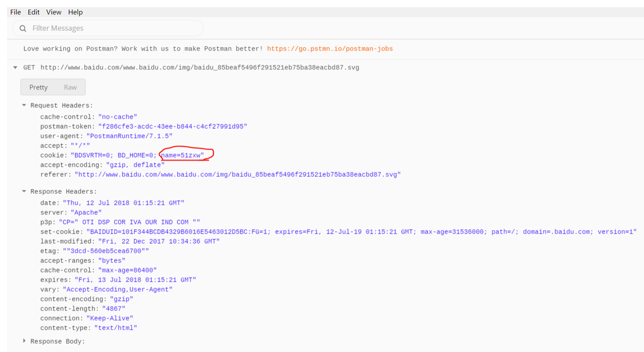The height and width of the screenshot is (352, 644).
Task: Collapse the Response Headers section
Action: click(24, 191)
